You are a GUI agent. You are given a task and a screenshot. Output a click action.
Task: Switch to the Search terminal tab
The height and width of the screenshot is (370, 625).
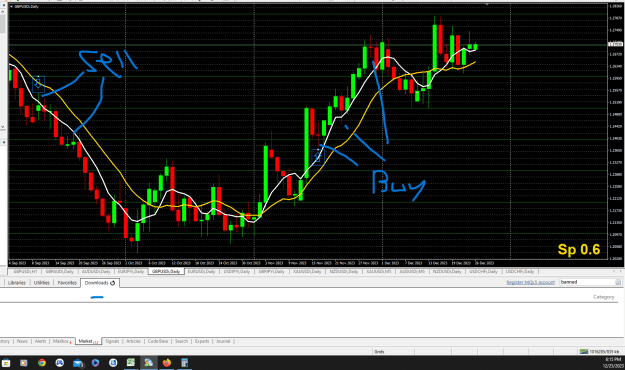point(181,341)
